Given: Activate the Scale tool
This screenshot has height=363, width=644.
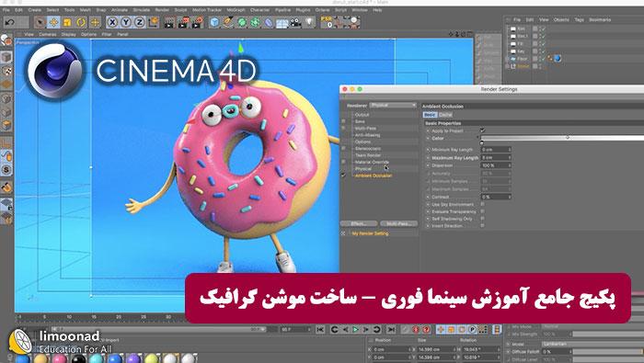Looking at the screenshot, I should pyautogui.click(x=67, y=22).
